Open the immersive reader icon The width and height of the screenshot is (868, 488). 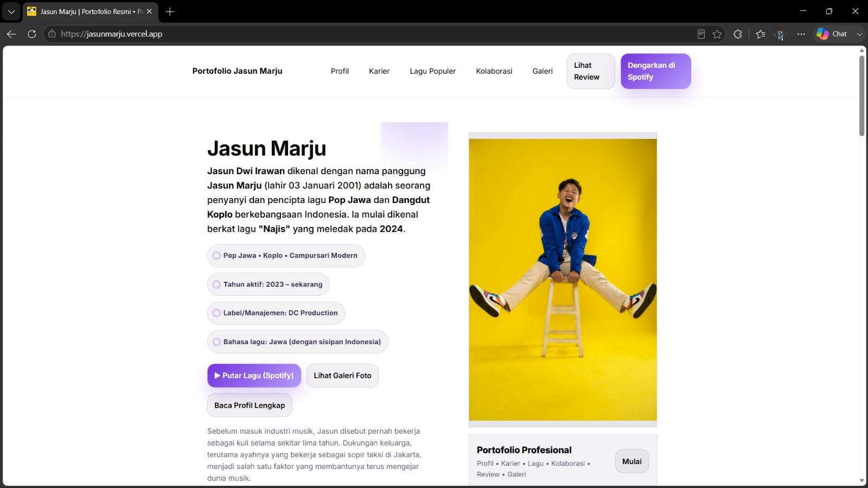tap(701, 34)
